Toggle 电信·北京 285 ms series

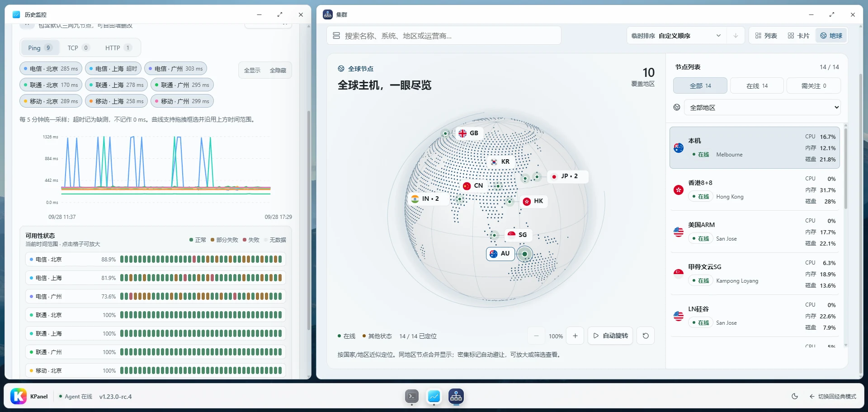51,69
